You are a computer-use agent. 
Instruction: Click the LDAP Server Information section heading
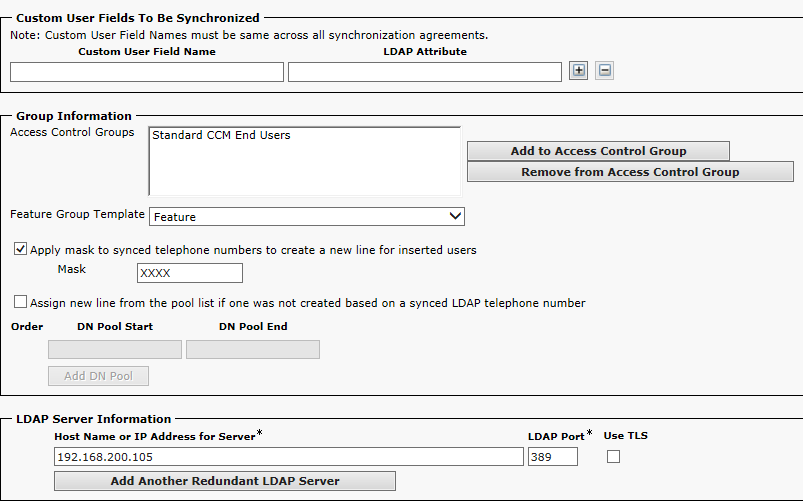[x=93, y=419]
